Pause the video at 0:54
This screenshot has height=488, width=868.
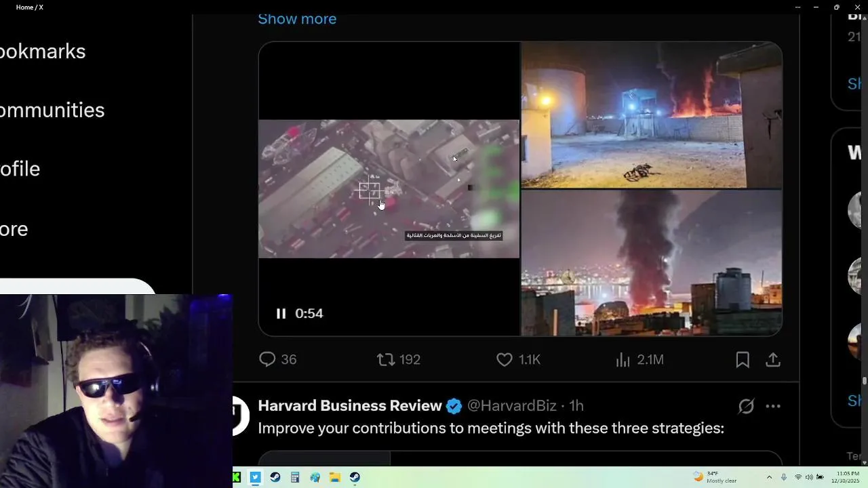point(281,313)
